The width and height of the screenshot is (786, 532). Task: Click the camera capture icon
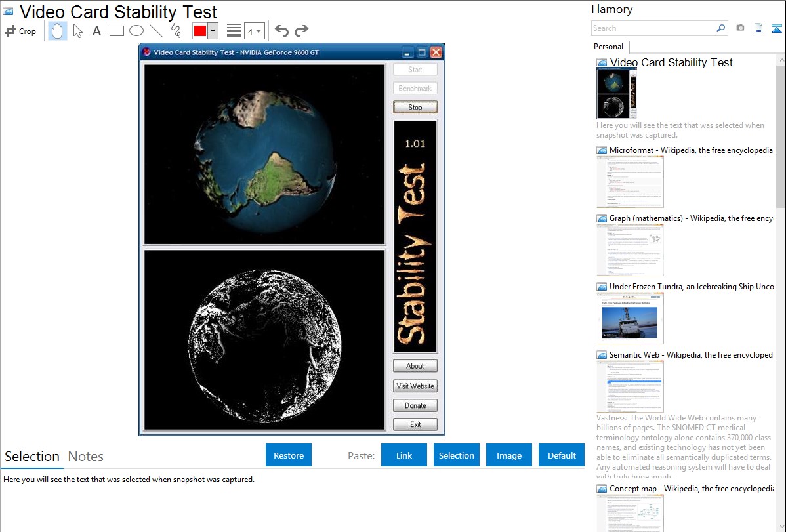click(740, 28)
